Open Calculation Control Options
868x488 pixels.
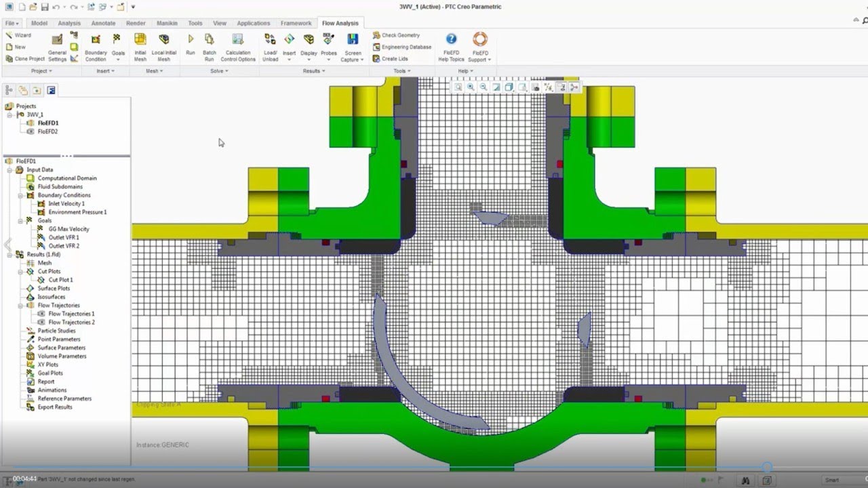click(x=238, y=47)
